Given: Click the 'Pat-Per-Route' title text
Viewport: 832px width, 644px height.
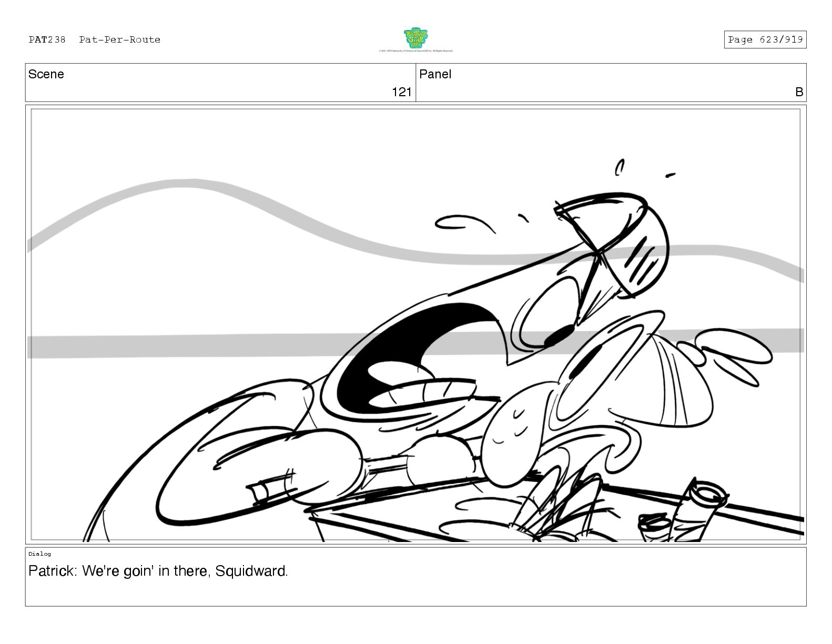Looking at the screenshot, I should (120, 40).
